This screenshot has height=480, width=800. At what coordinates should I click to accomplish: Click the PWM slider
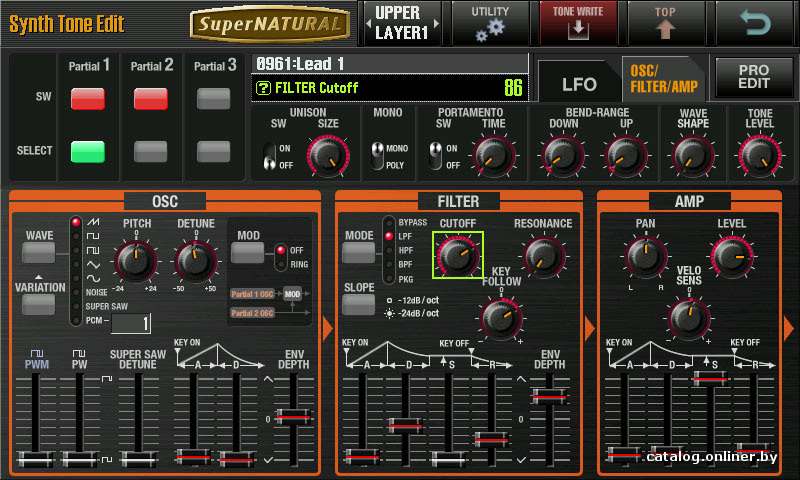[35, 459]
